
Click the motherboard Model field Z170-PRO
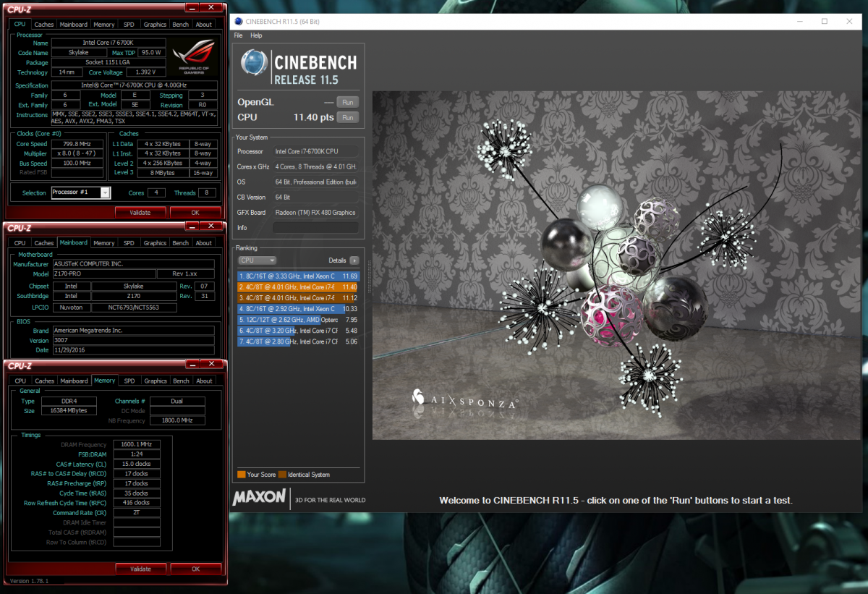pyautogui.click(x=104, y=274)
